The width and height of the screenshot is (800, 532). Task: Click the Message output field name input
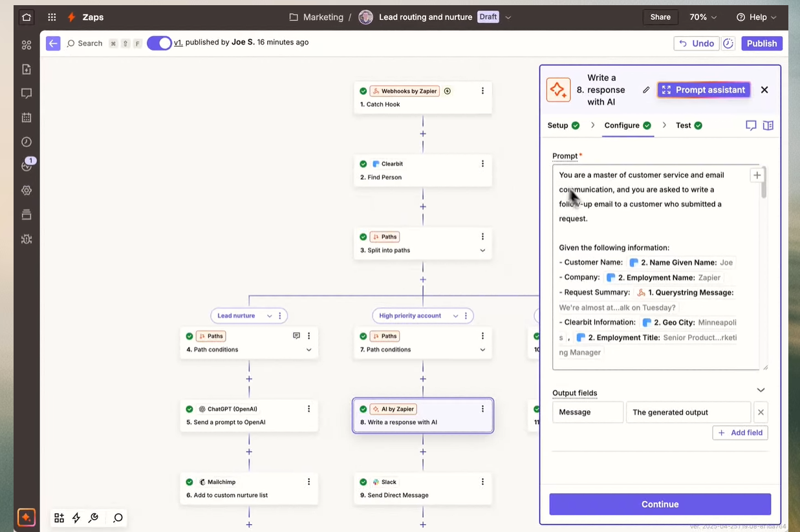[588, 412]
